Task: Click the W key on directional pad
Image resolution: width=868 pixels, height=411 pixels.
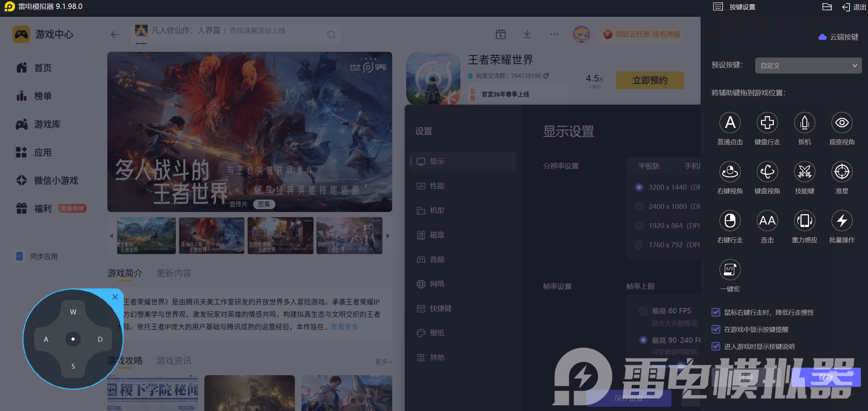Action: pyautogui.click(x=73, y=312)
